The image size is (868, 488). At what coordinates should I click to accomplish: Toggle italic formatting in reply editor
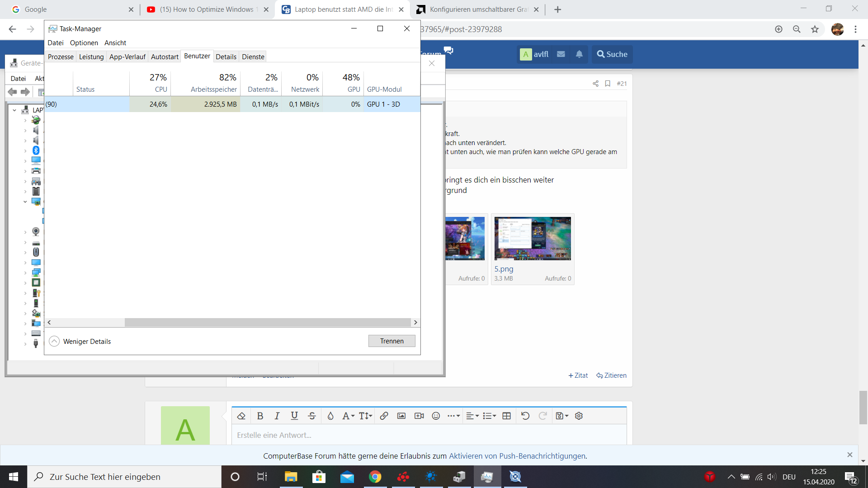pos(277,416)
